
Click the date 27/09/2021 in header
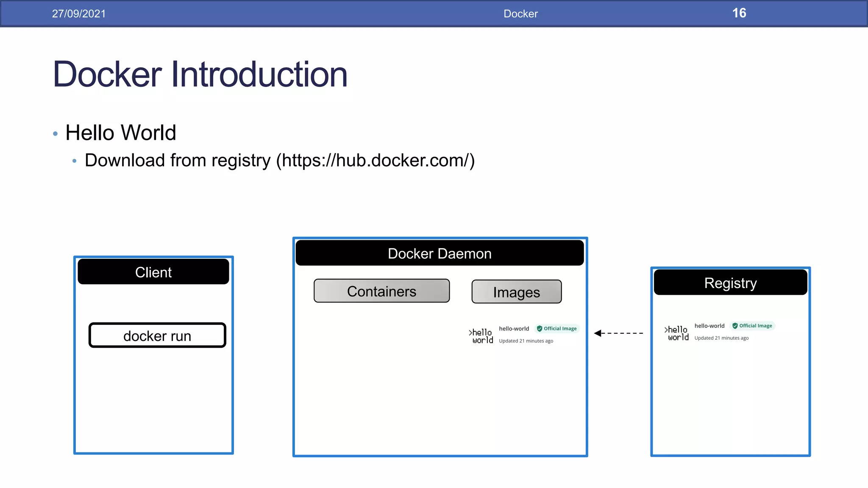coord(79,14)
